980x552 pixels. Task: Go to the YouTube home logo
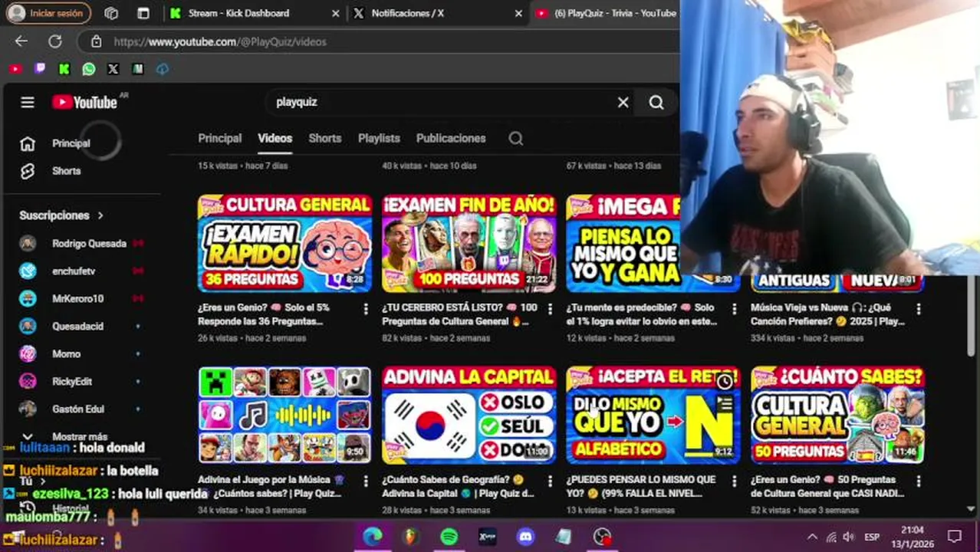click(84, 102)
